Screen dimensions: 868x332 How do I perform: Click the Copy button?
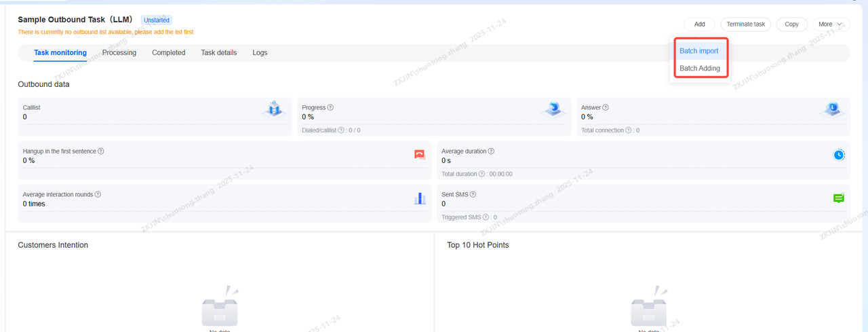coord(791,24)
